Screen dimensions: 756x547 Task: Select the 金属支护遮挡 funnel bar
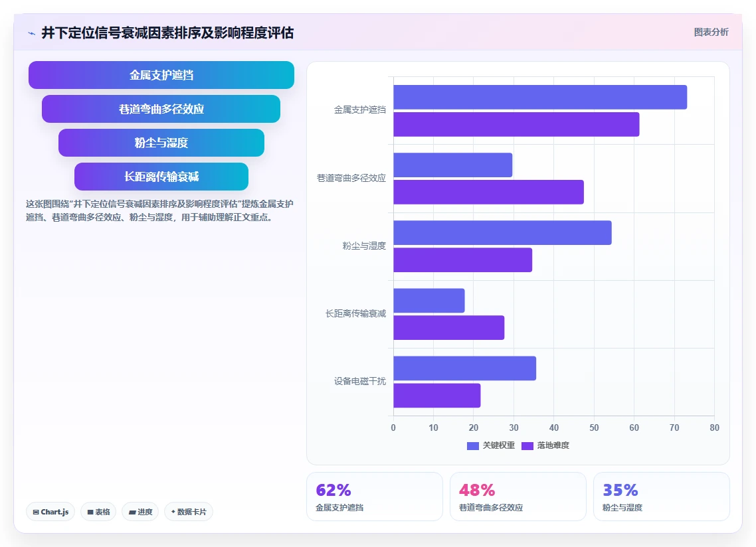coord(161,75)
